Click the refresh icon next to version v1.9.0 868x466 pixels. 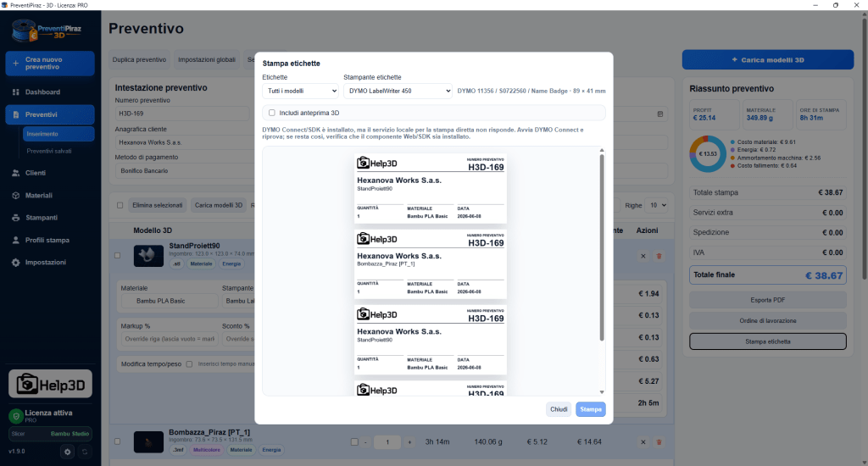pos(85,452)
